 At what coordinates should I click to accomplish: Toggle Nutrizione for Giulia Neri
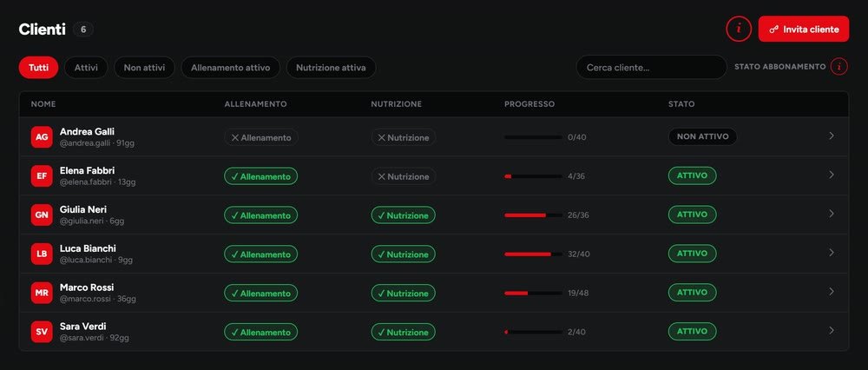404,215
